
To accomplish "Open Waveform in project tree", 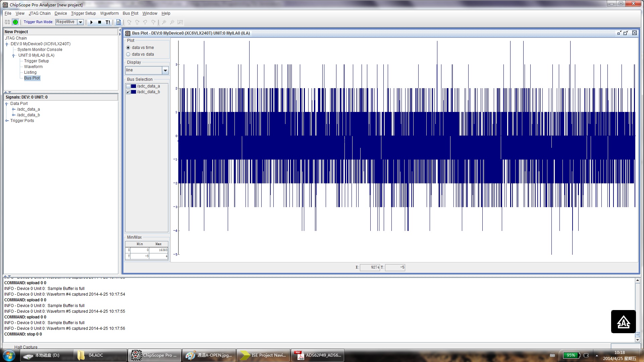I will pyautogui.click(x=33, y=67).
